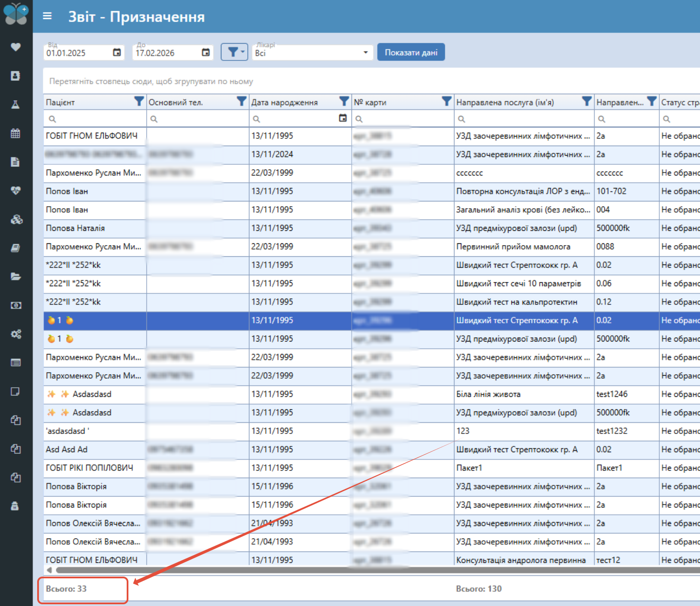Open the date picker for the Від field

tap(117, 53)
